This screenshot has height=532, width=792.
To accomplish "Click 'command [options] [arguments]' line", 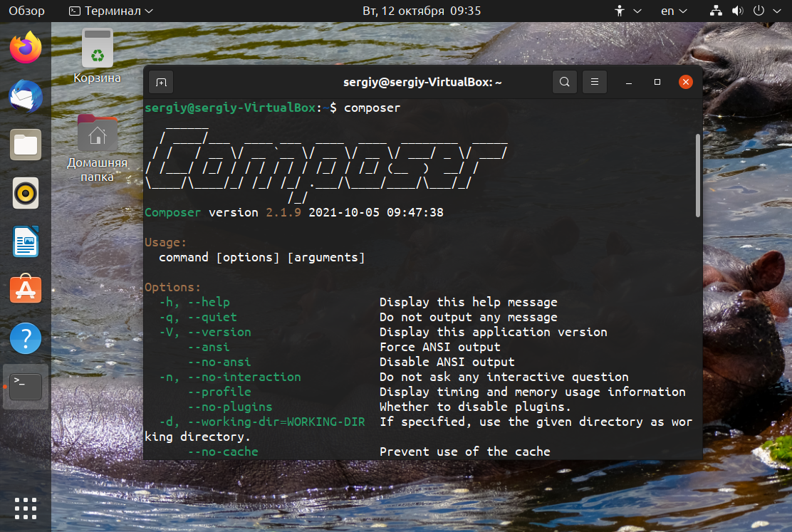I will 261,257.
